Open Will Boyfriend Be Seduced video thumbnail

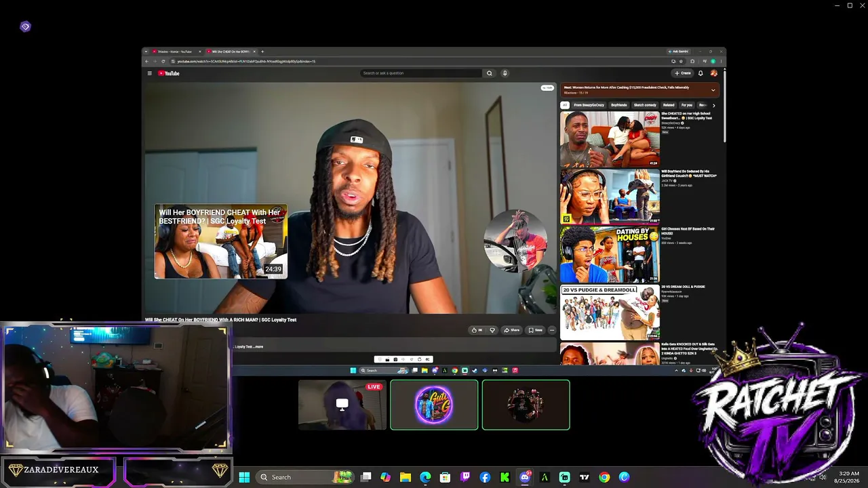[610, 197]
